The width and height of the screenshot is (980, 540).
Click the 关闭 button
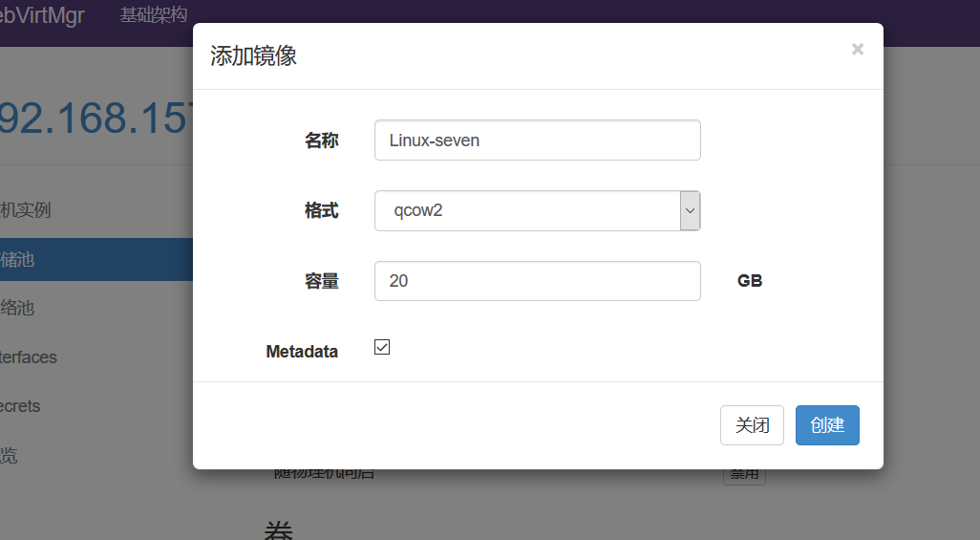(752, 425)
